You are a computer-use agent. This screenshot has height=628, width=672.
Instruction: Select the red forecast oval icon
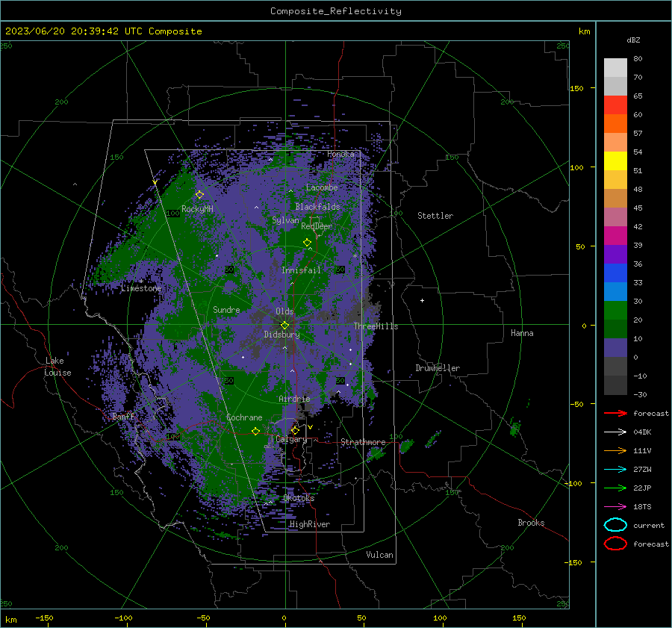click(615, 544)
